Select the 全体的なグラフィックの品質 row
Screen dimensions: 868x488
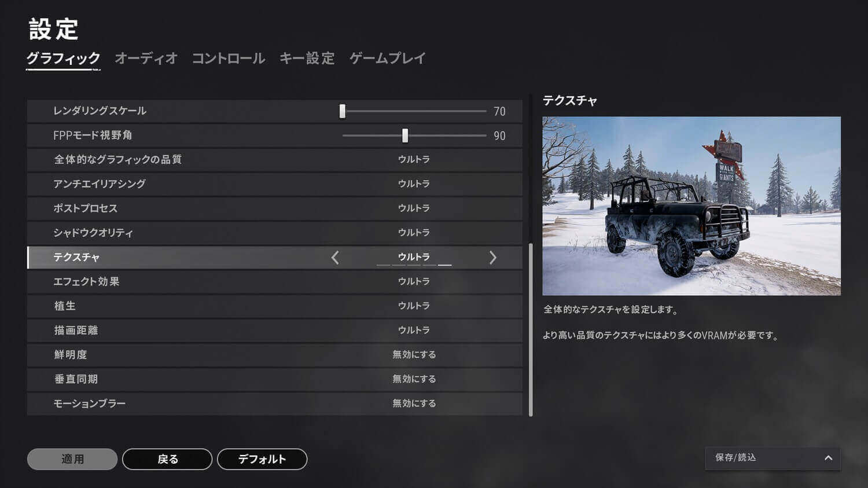tap(274, 160)
